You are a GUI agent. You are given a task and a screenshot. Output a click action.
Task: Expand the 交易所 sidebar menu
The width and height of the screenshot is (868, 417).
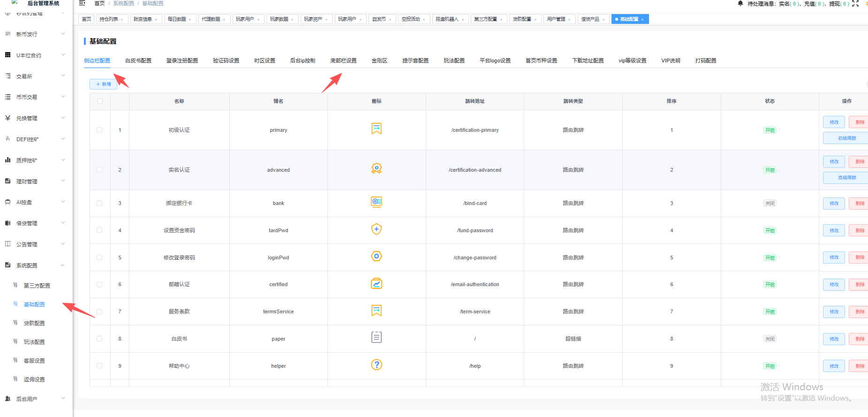(x=36, y=76)
